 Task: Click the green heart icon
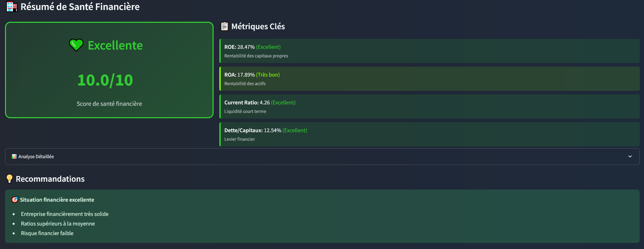[x=76, y=45]
